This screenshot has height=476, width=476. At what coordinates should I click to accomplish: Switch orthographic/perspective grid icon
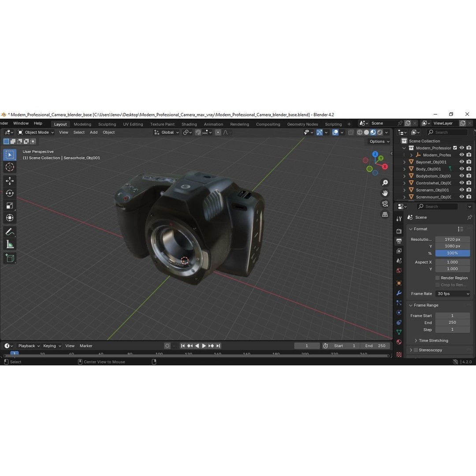click(x=385, y=214)
